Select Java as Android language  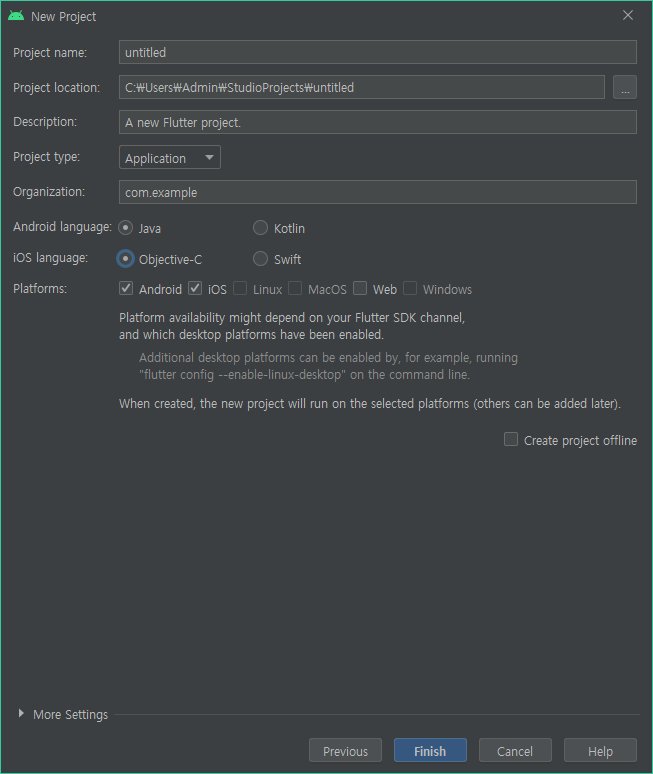[125, 228]
